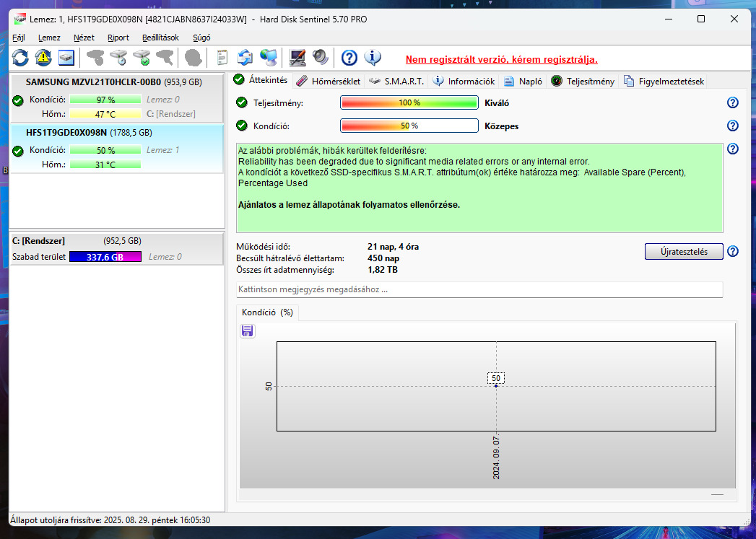Click the comment field Kattintson megjegyzés megadásához
Image resolution: width=756 pixels, height=539 pixels.
point(479,289)
